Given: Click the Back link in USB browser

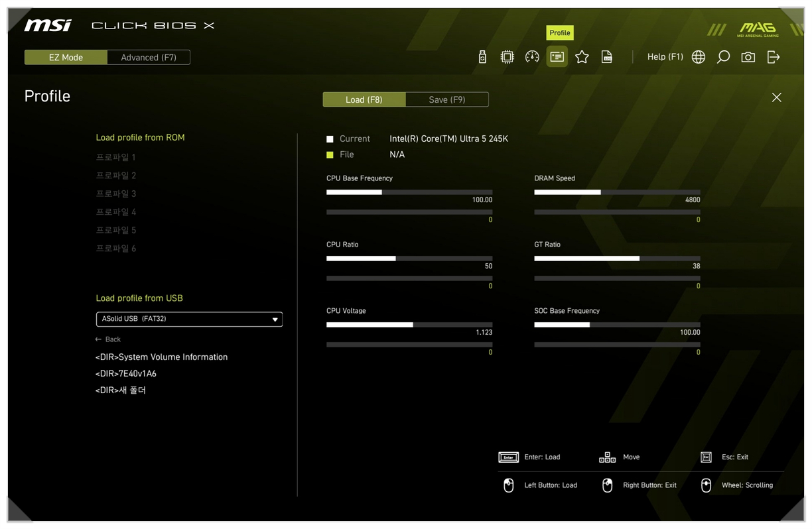Looking at the screenshot, I should (108, 339).
